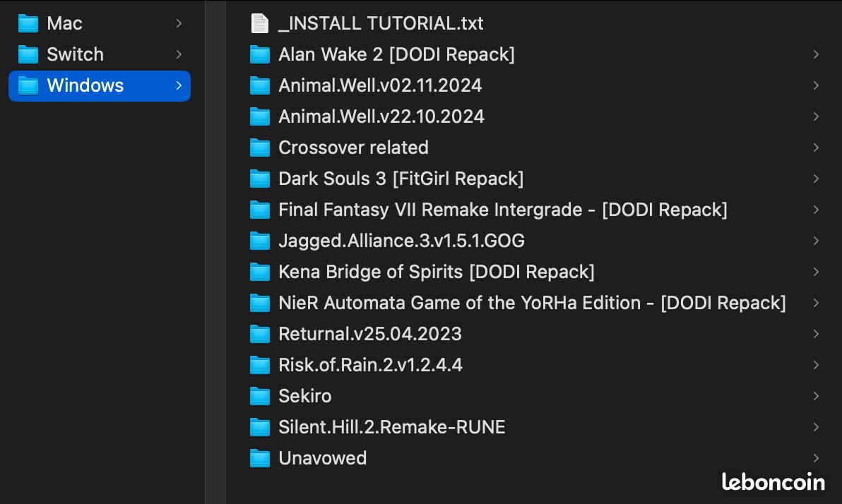This screenshot has height=504, width=842.
Task: Select "Animal.Well.v22.10.2024" name
Action: (381, 117)
